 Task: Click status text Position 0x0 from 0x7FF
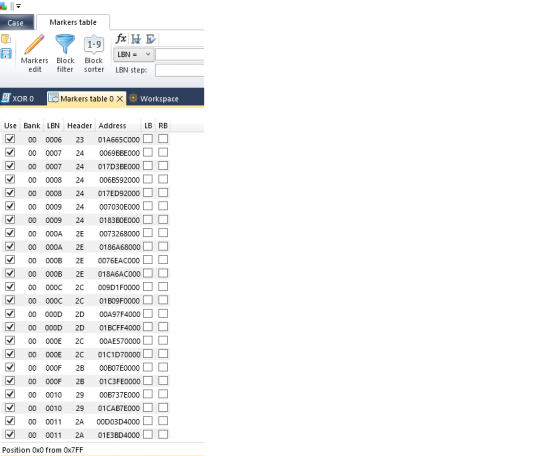pos(42,450)
